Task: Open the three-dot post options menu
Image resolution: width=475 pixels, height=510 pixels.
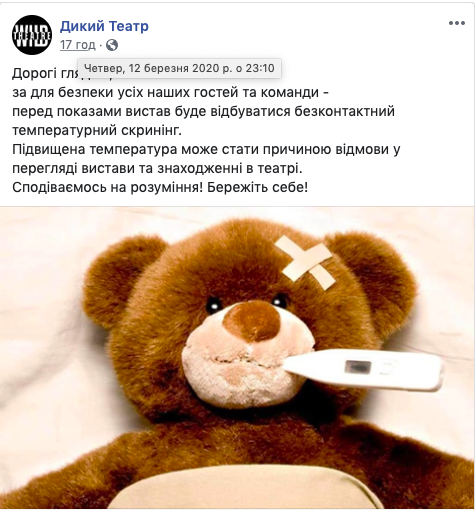Action: (457, 23)
